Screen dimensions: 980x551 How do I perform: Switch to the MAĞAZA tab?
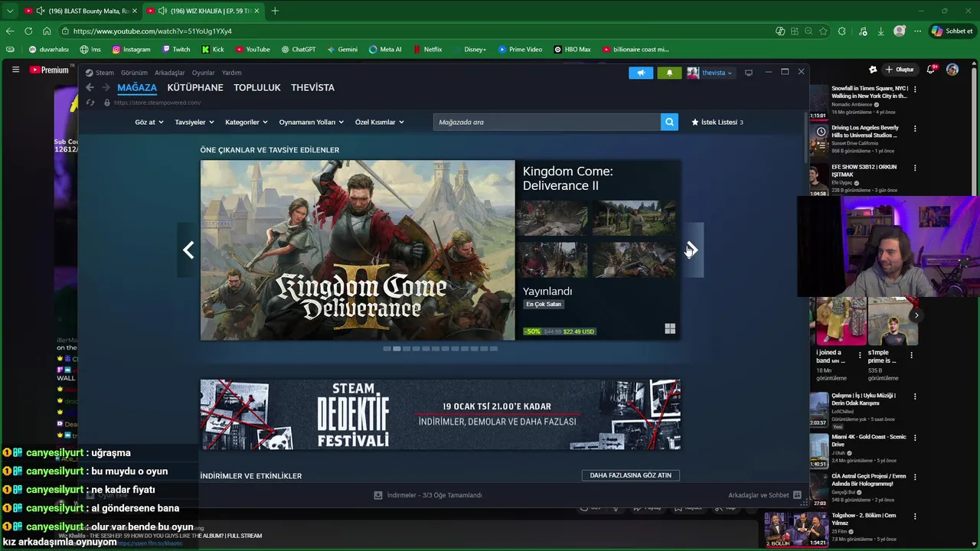click(x=137, y=87)
